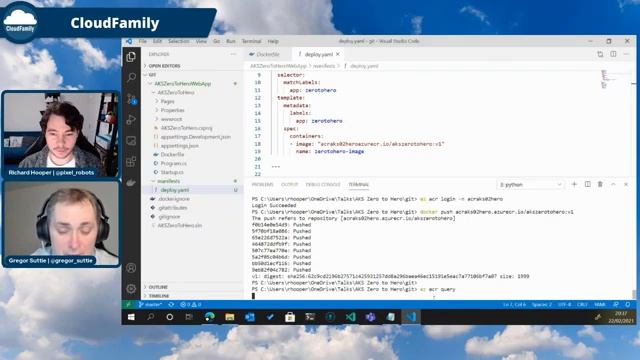
Task: Click the remote window indicator in status bar
Action: pyautogui.click(x=128, y=304)
